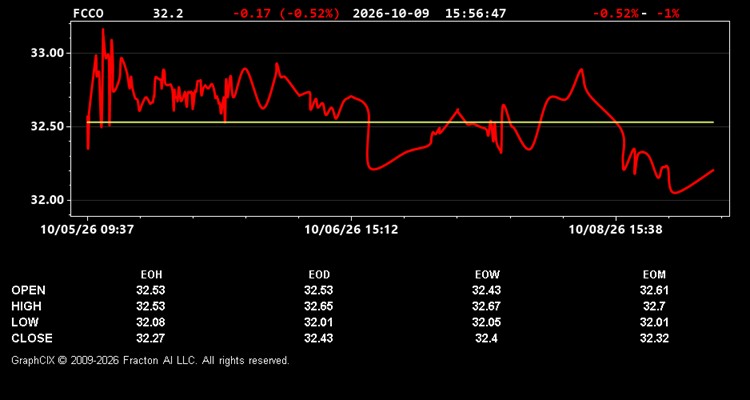Click the 10/06/26 15:12 axis label
This screenshot has width=750, height=400.
(x=351, y=230)
